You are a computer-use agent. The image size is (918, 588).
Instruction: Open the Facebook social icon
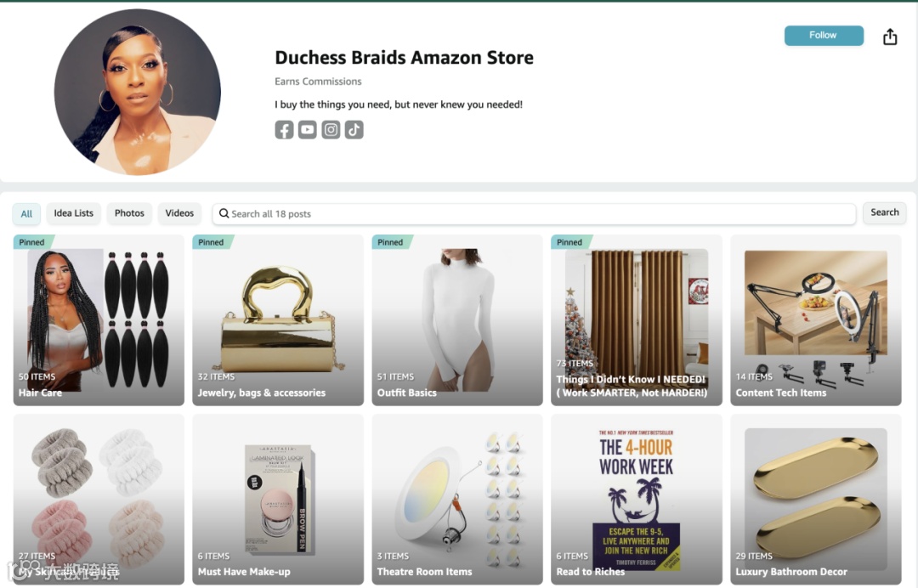point(284,129)
